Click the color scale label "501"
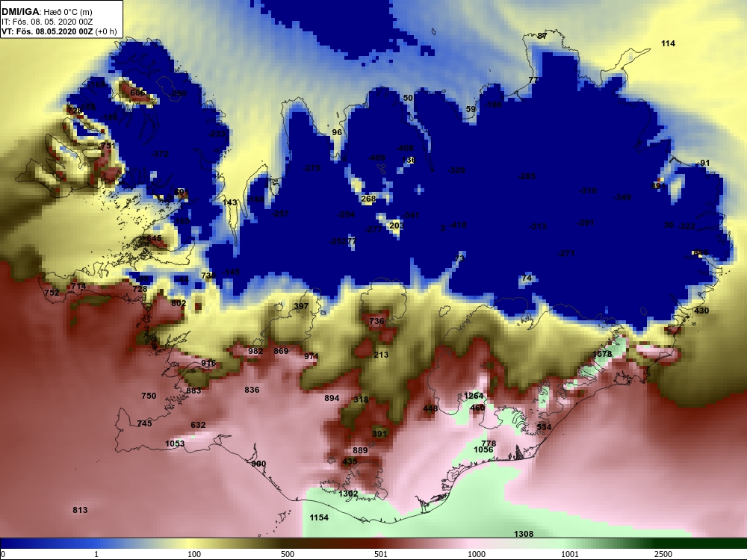This screenshot has width=747, height=560. [381, 554]
